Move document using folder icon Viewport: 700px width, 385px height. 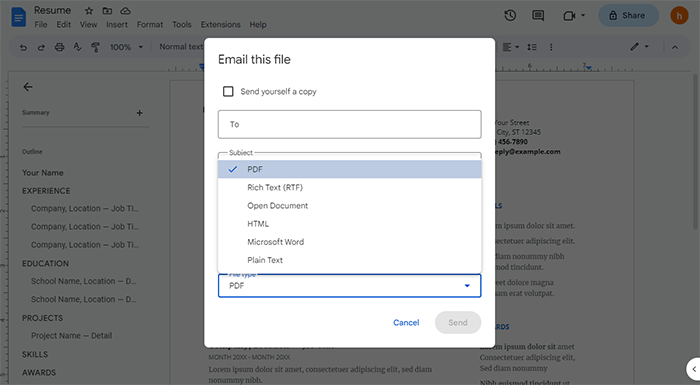point(107,11)
